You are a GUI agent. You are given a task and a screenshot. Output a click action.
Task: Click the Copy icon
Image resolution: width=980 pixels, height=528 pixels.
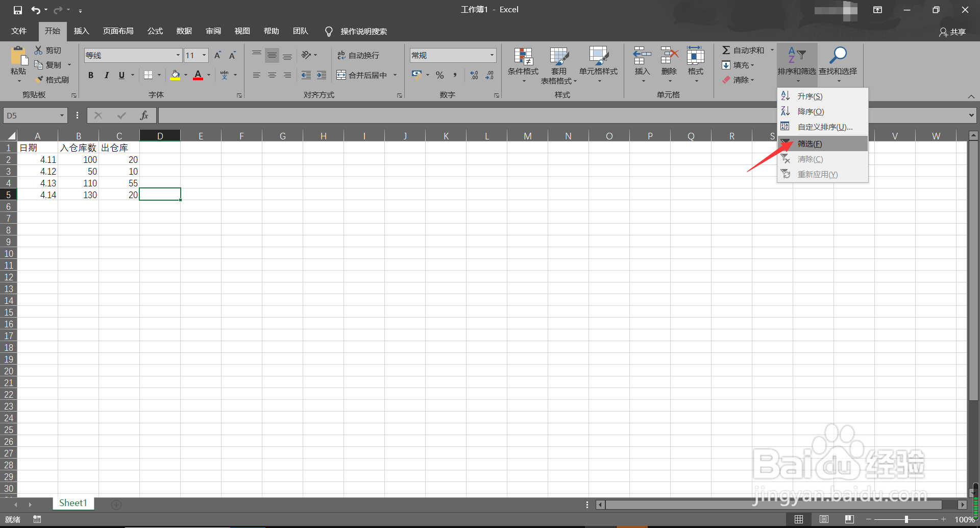tap(38, 65)
